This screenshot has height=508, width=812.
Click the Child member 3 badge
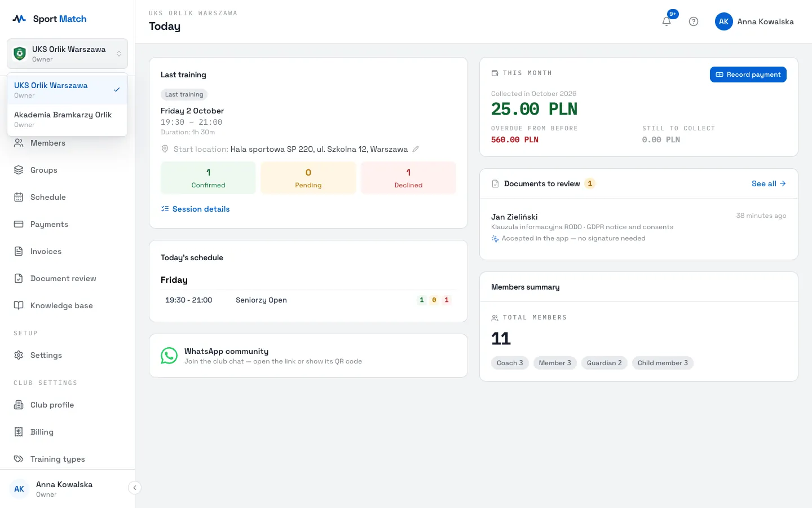(x=663, y=363)
